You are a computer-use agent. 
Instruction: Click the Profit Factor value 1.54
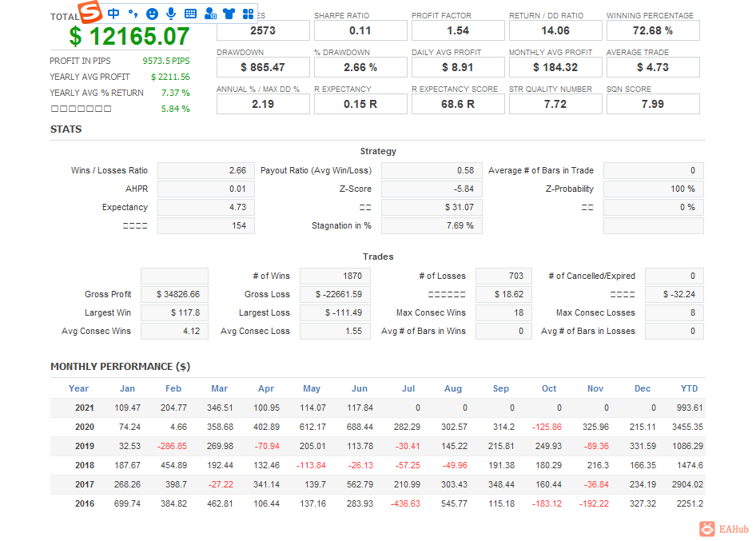point(458,30)
